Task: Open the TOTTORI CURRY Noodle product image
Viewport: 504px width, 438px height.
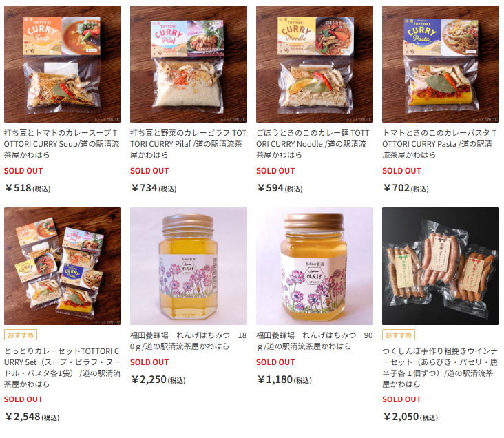Action: 315,64
